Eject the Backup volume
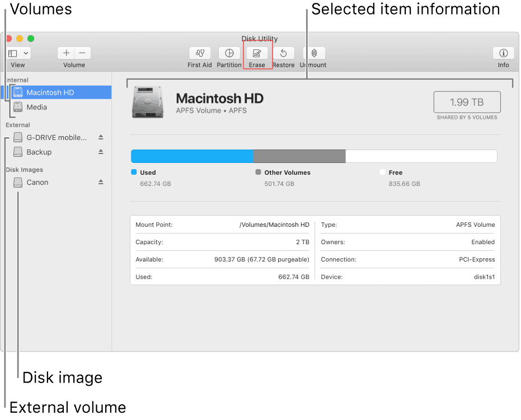 [101, 152]
